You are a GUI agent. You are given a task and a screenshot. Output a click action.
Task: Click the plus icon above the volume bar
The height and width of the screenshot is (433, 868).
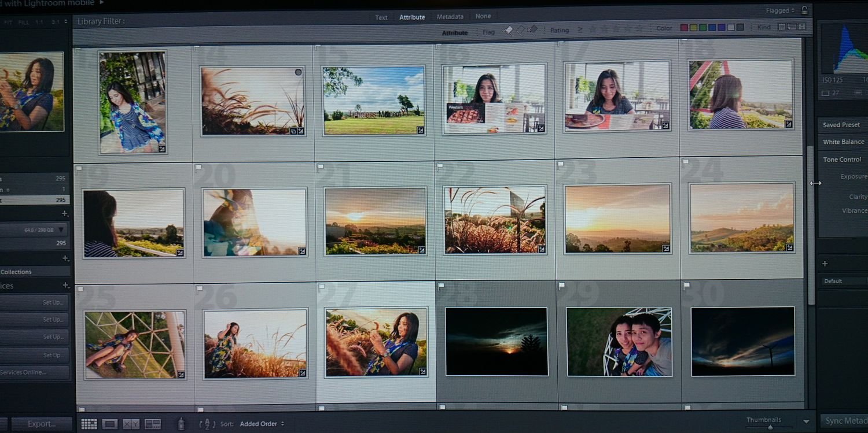(65, 214)
